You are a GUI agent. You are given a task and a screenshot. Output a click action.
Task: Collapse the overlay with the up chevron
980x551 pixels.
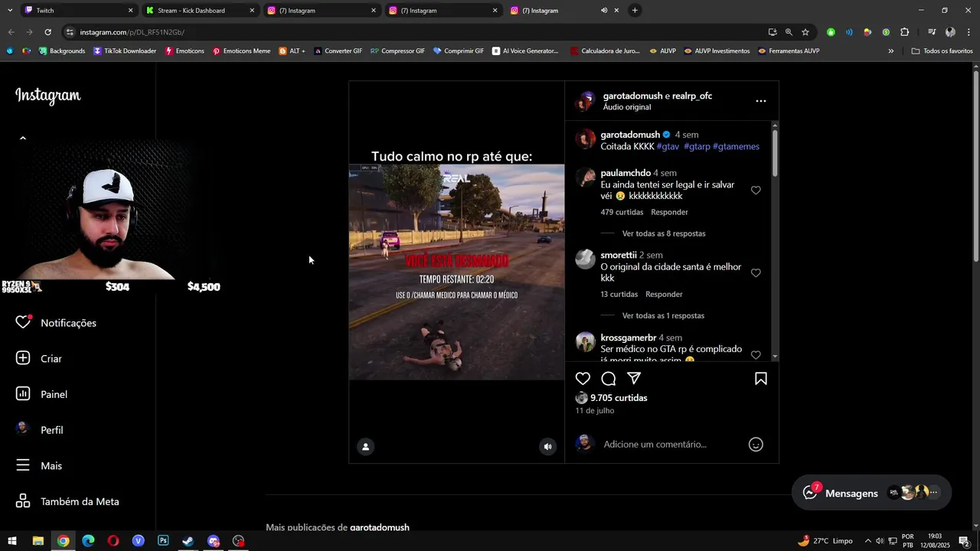tap(23, 139)
